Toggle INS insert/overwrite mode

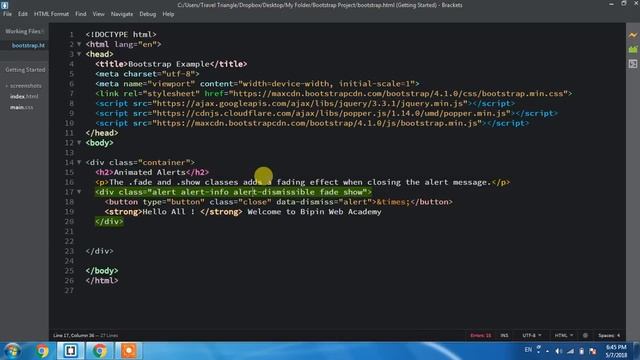pos(504,336)
